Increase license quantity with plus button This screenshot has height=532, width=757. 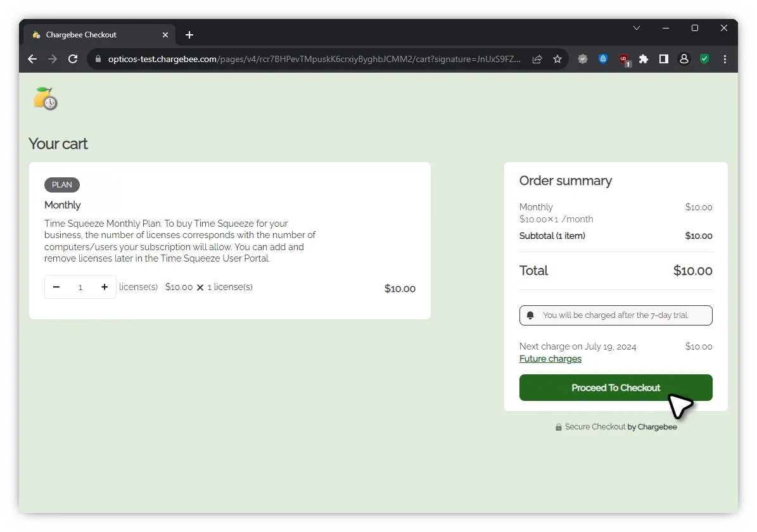[x=105, y=287]
